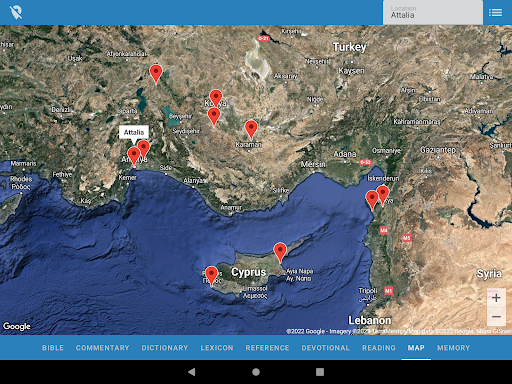
Task: Click the Google logo link on map
Action: click(17, 326)
